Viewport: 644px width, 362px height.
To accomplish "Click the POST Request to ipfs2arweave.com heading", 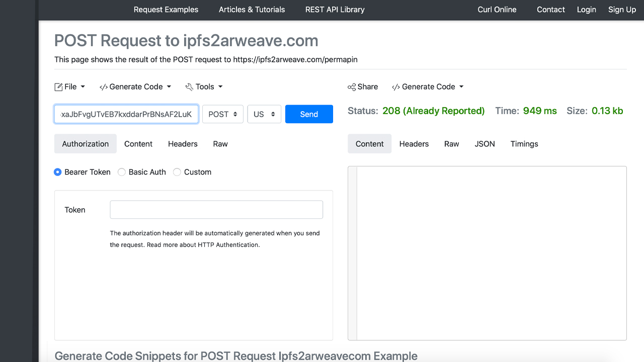I will pos(186,40).
